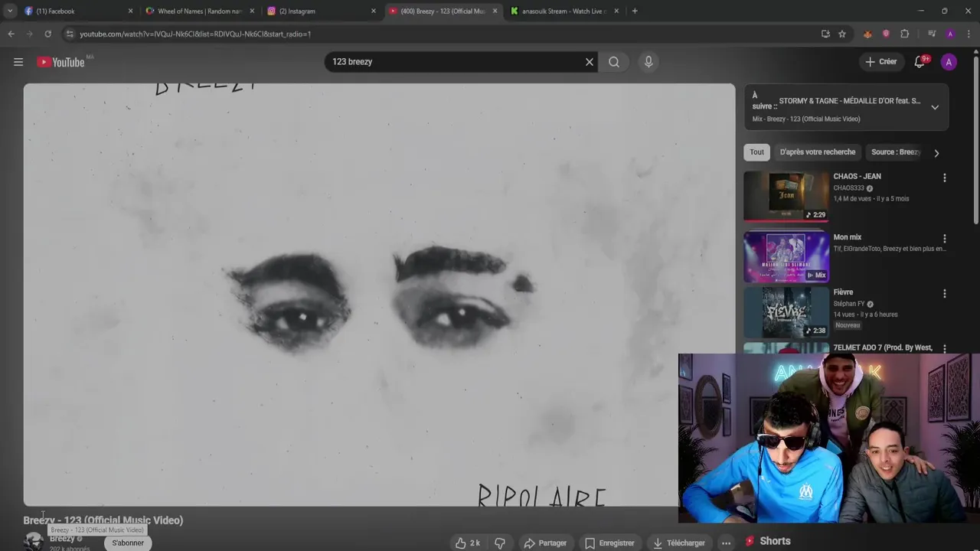Go forward with the browser forward arrow
980x551 pixels.
click(29, 34)
